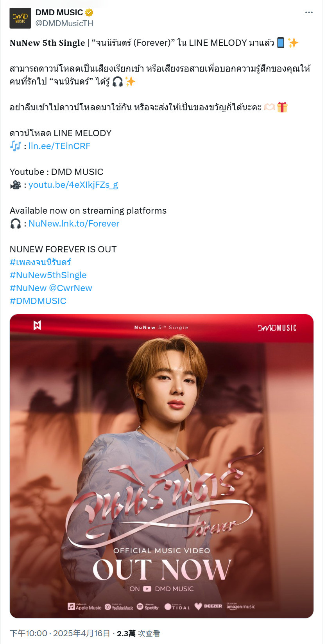Open the @DMDMusicTH handle
Screen dimensions: 326x644
click(64, 23)
